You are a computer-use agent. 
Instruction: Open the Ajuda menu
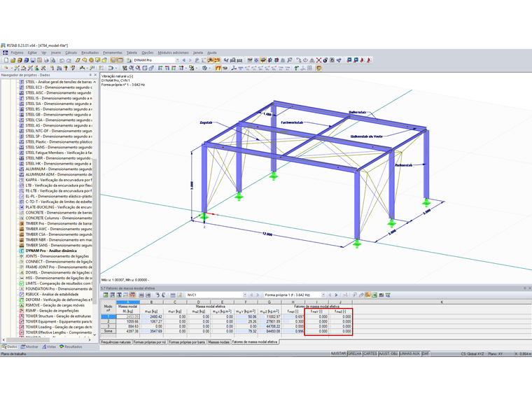(x=211, y=52)
